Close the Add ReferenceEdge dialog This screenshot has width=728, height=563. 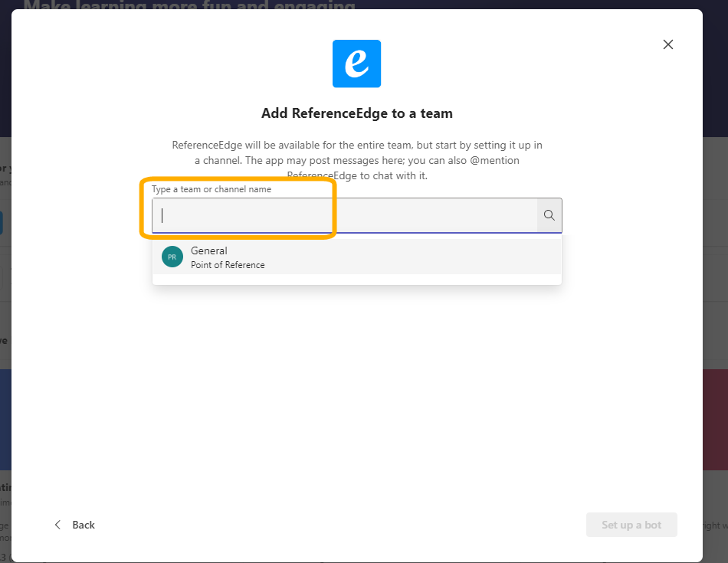click(667, 44)
